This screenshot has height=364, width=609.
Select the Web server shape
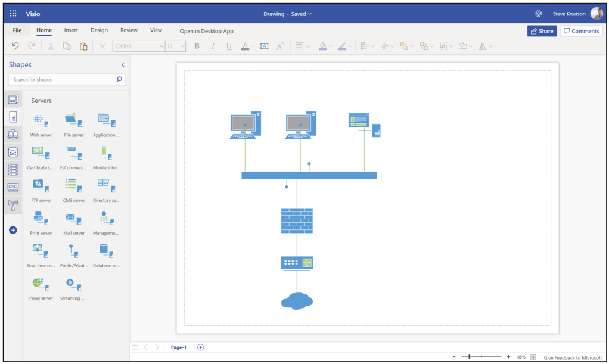point(41,121)
